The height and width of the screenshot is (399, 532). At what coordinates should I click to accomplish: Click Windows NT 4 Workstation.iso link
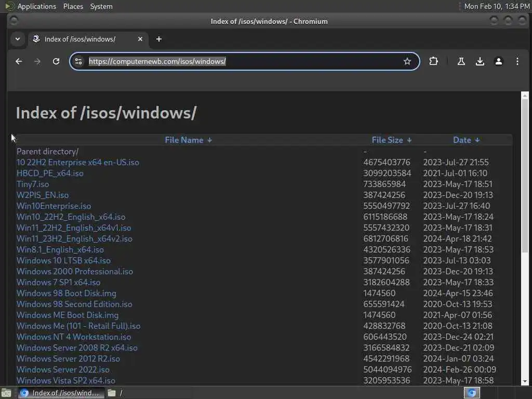(x=74, y=337)
